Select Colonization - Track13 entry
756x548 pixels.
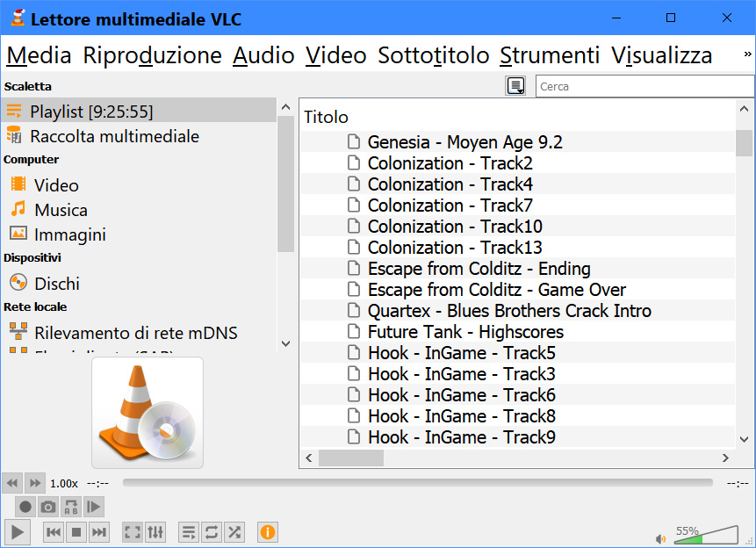coord(518,248)
